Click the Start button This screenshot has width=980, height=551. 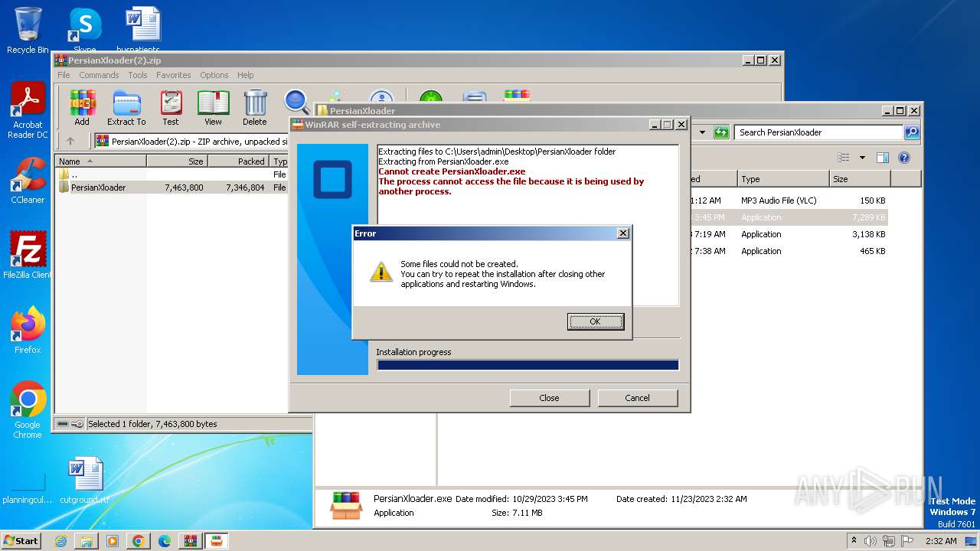(21, 541)
